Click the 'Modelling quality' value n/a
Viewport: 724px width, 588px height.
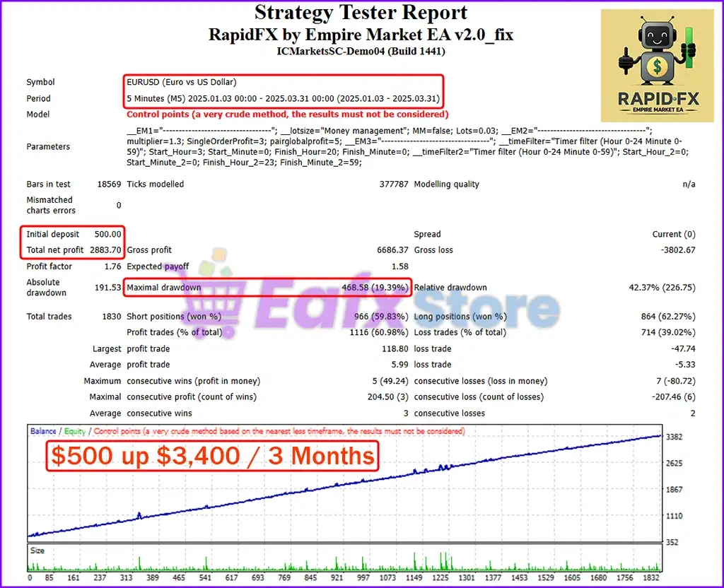pyautogui.click(x=689, y=184)
